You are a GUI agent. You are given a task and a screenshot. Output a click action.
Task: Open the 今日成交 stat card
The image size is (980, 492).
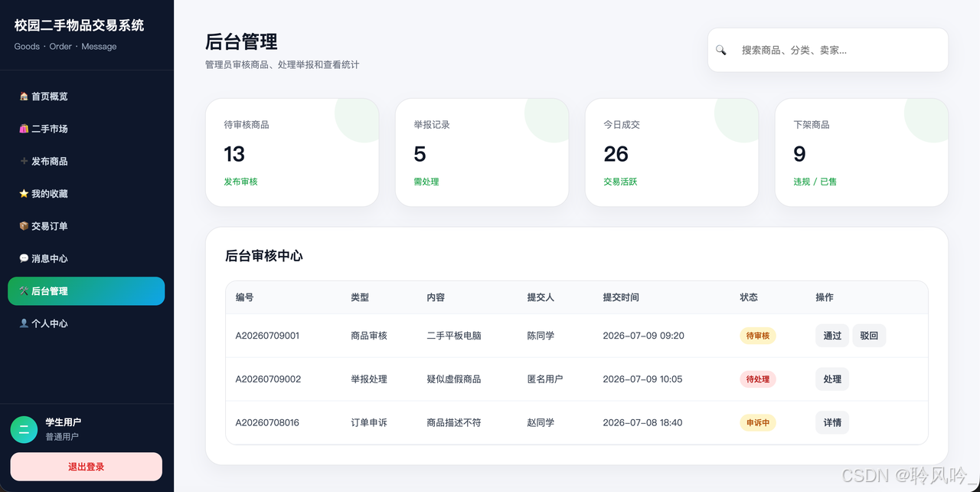click(x=671, y=153)
